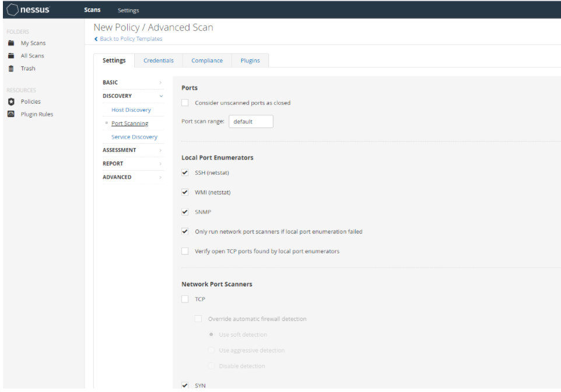561x392 pixels.
Task: Go to Policies resource
Action: coord(30,101)
